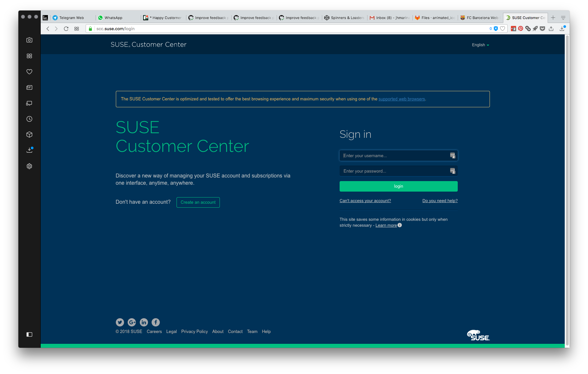This screenshot has height=374, width=588.
Task: Open history clock icon in sidebar
Action: [x=29, y=119]
